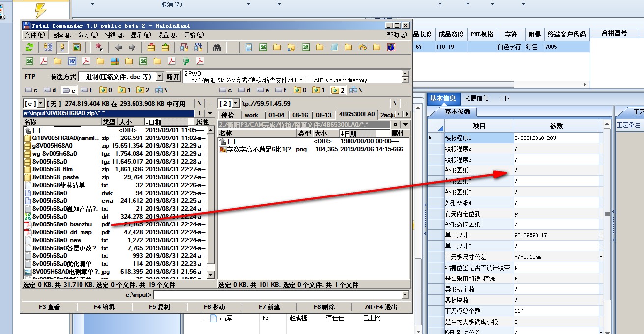This screenshot has width=644, height=334.
Task: Select drive c in left panel drive bar
Action: (31, 90)
